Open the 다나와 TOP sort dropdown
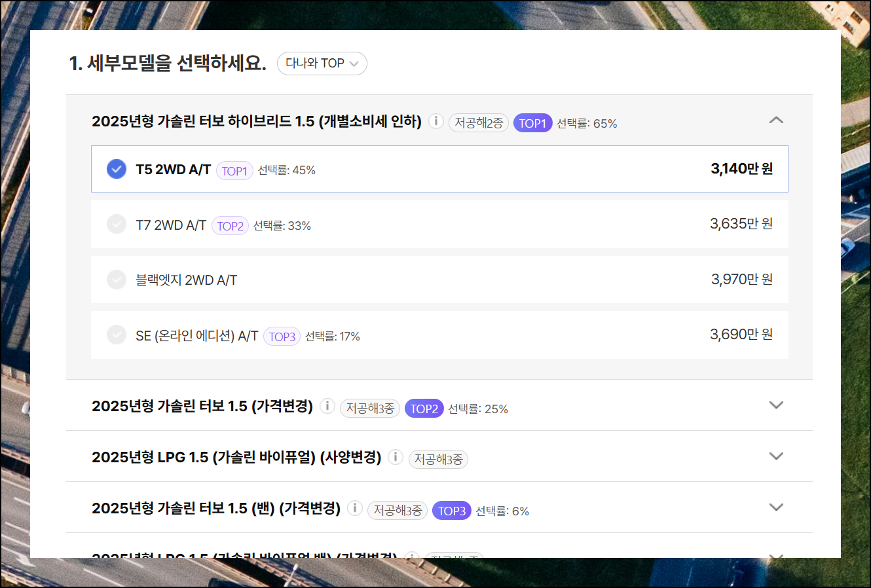The image size is (871, 588). click(x=322, y=64)
